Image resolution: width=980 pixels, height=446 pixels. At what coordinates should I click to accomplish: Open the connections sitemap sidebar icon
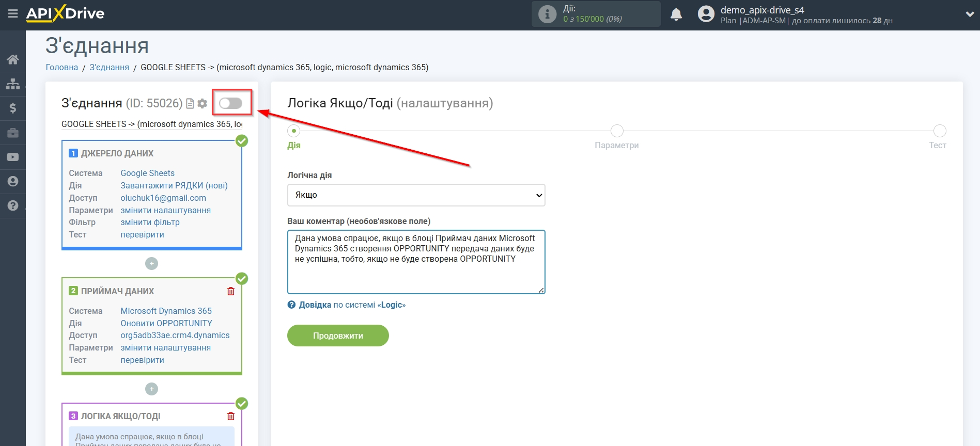tap(13, 84)
